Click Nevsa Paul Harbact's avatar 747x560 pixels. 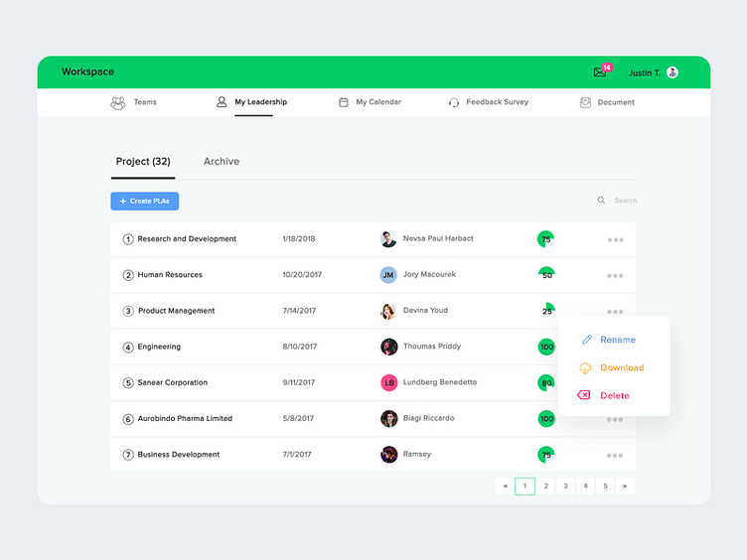coord(388,239)
